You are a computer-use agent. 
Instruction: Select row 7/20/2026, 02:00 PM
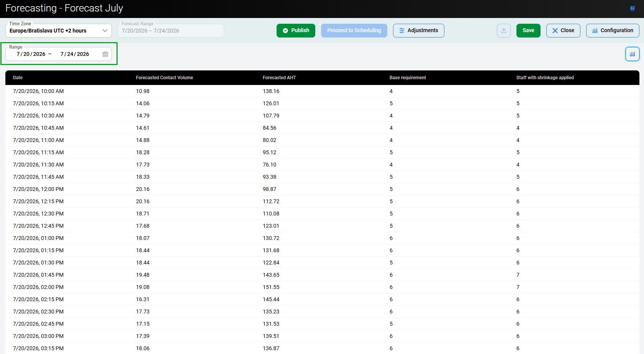pos(322,287)
